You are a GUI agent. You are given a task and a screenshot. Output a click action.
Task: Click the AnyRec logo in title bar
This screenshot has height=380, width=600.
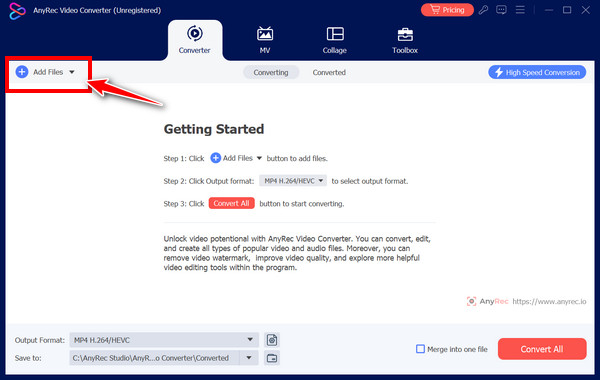[x=18, y=11]
